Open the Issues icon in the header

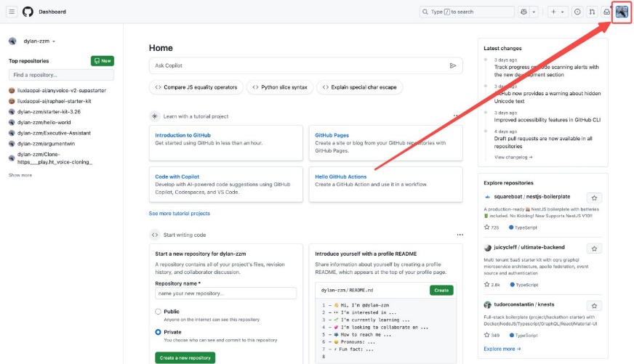[x=577, y=12]
